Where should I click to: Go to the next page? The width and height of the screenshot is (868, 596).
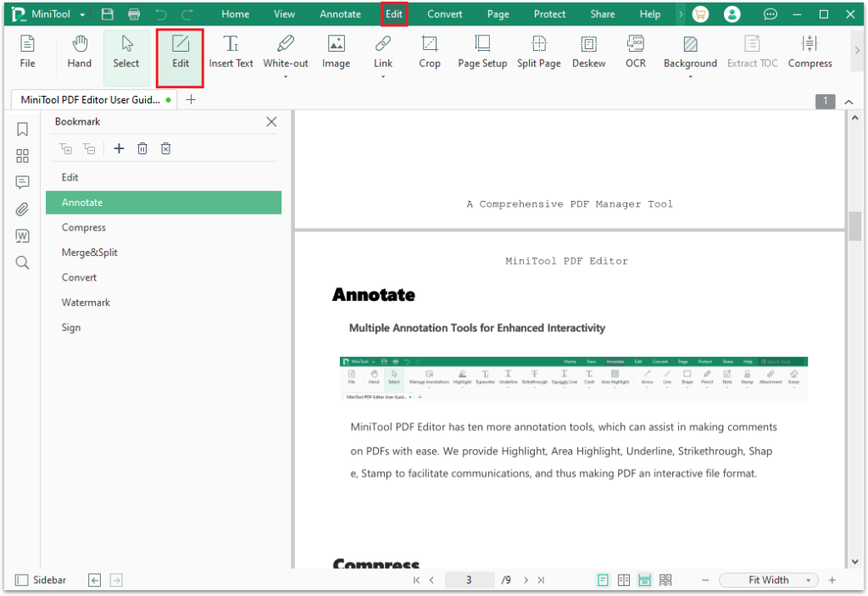526,580
